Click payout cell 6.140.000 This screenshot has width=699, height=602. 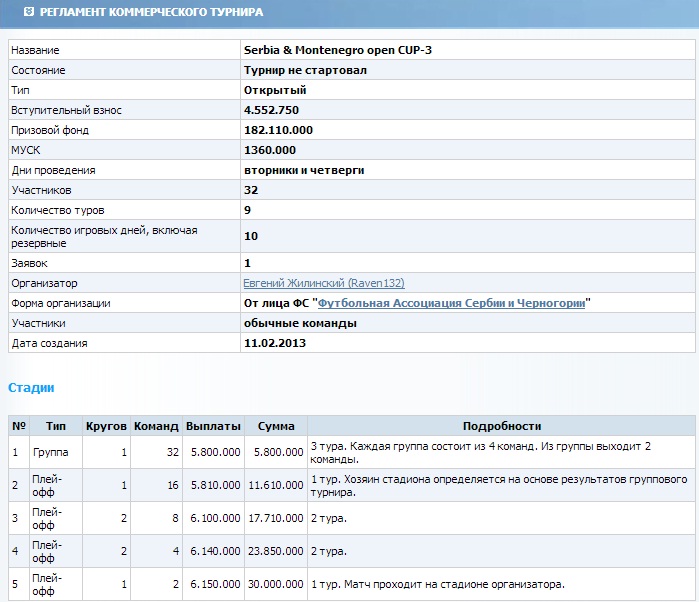click(x=215, y=551)
